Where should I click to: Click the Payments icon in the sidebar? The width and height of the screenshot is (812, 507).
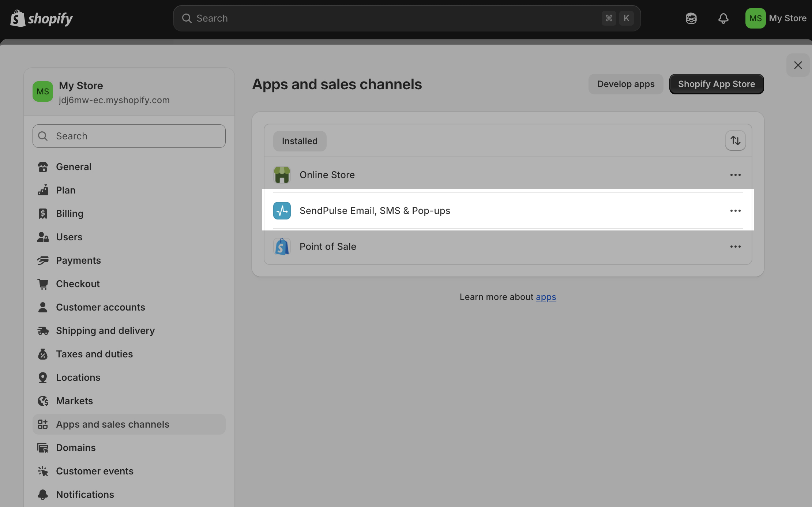point(43,260)
